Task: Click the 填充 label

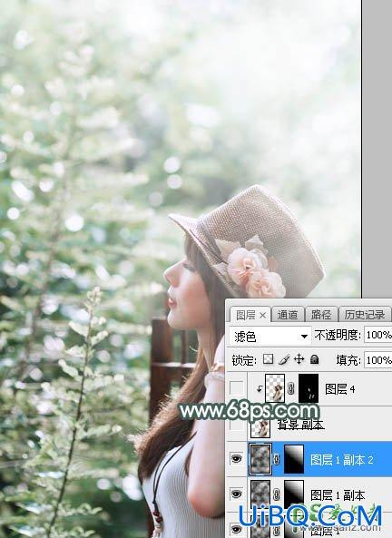Action: tap(348, 360)
